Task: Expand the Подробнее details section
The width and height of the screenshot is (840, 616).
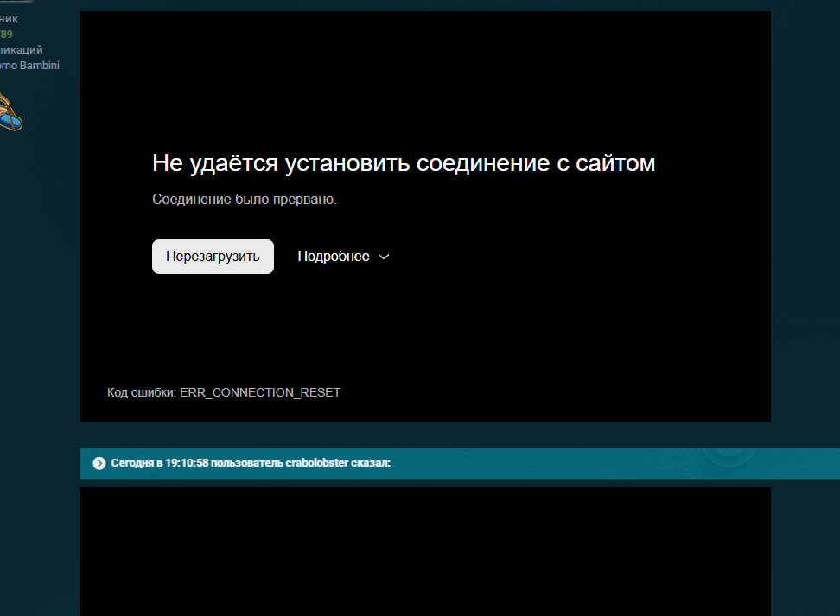Action: (x=334, y=257)
